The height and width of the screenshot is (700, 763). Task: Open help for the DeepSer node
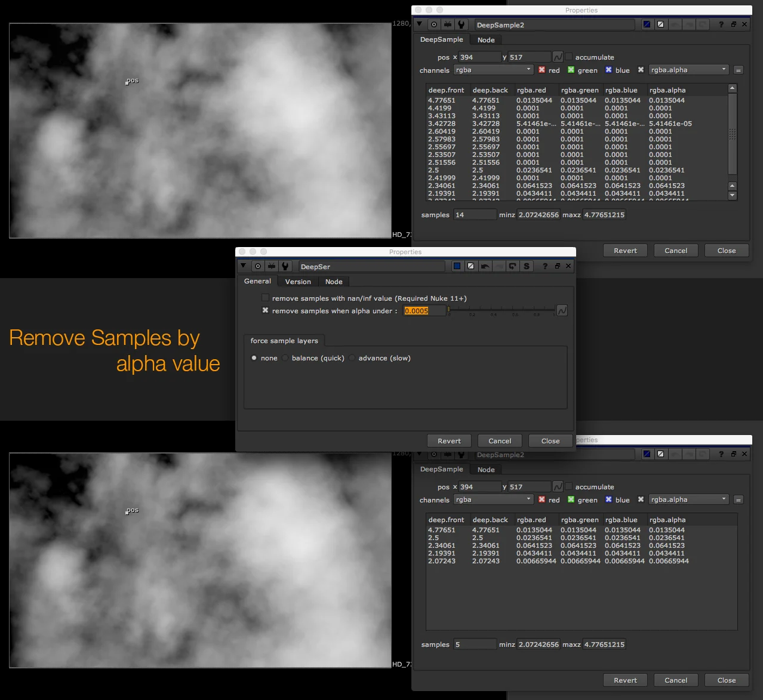tap(544, 266)
